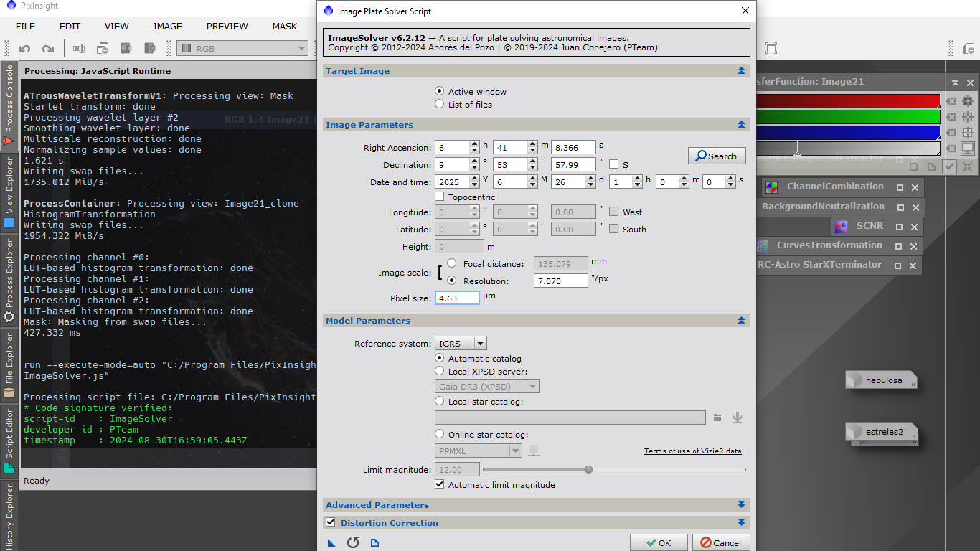The width and height of the screenshot is (980, 551).
Task: Select the Online star catalog radio button
Action: [440, 434]
